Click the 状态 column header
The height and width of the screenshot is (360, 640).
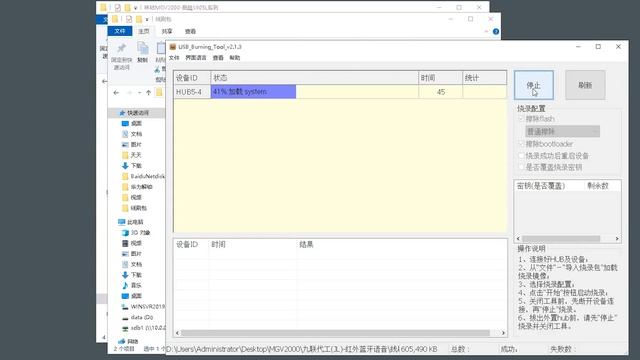click(315, 78)
